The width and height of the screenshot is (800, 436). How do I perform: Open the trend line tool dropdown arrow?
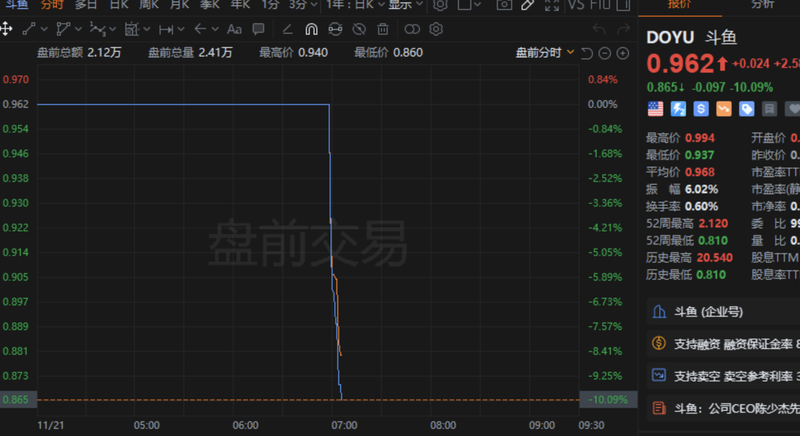click(44, 29)
